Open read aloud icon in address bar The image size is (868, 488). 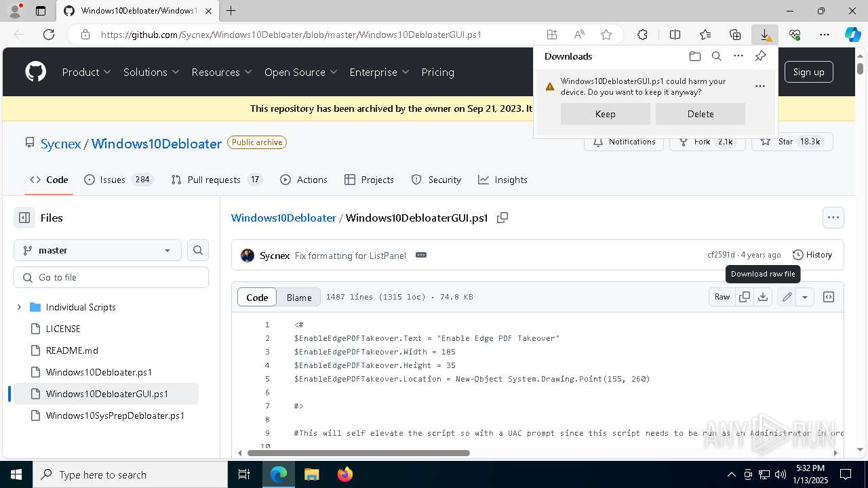pos(579,35)
